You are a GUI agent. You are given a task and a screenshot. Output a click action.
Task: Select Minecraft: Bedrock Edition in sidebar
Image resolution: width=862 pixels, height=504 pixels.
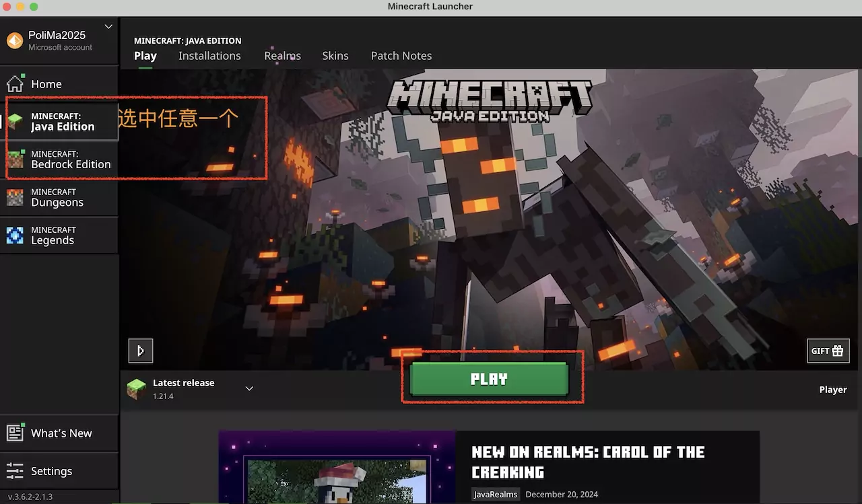click(59, 159)
